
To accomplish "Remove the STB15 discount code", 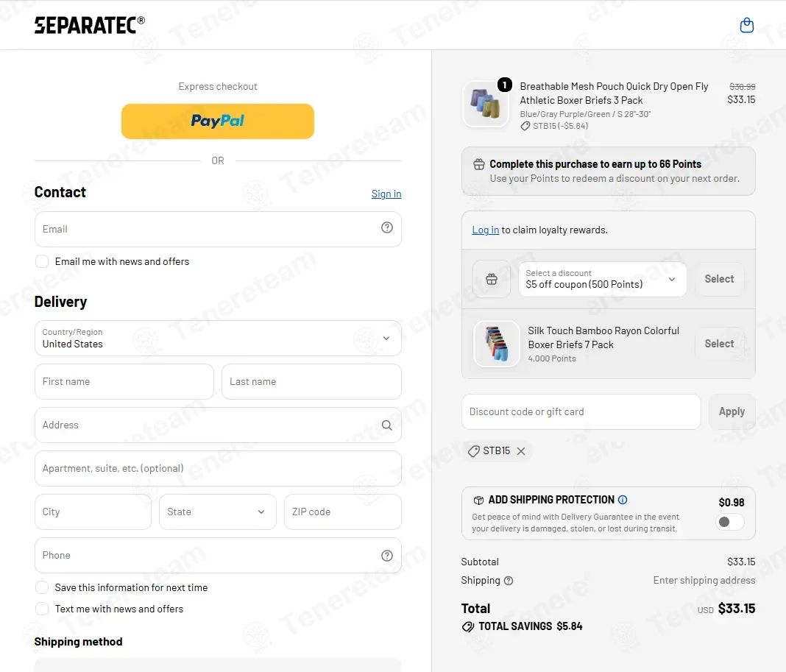I will (x=521, y=451).
